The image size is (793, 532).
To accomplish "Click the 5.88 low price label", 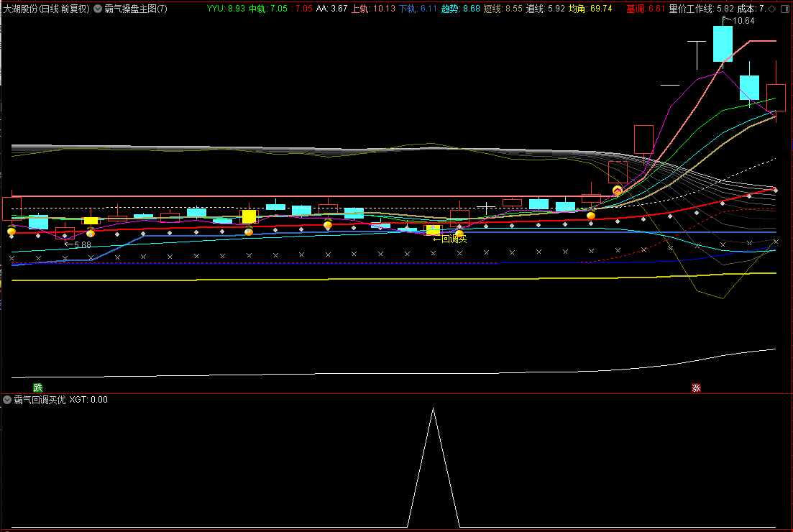I will 83,244.
